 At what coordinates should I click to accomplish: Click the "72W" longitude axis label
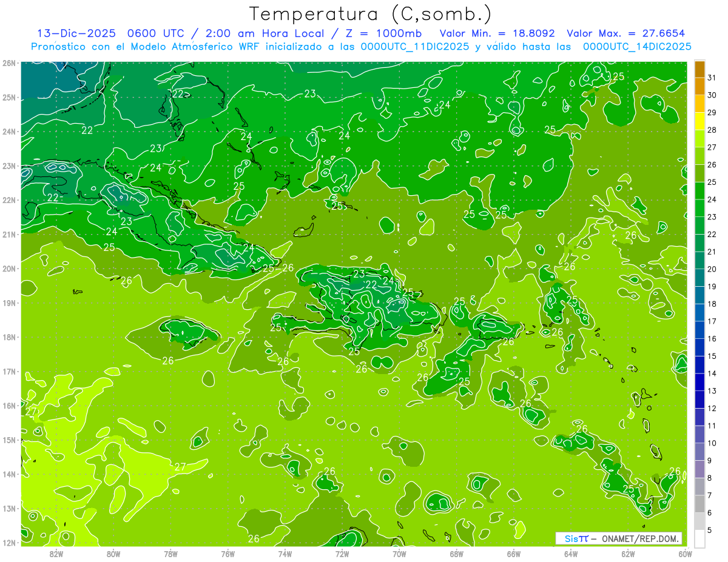coord(342,553)
